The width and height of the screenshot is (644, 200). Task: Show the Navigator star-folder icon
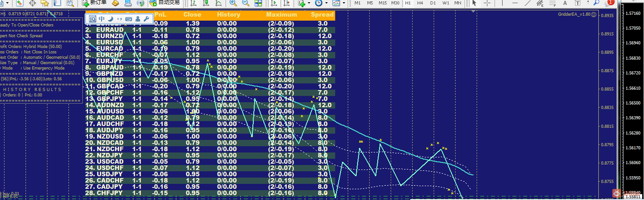pyautogui.click(x=44, y=3)
